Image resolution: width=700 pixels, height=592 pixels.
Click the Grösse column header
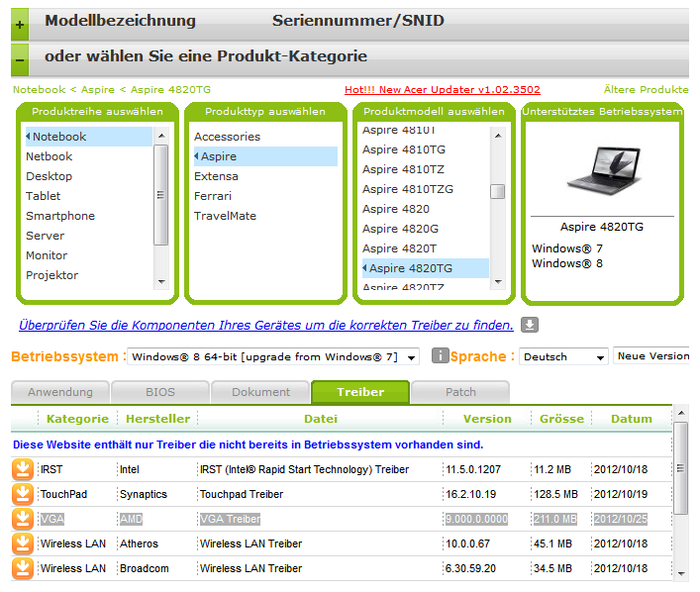[561, 419]
